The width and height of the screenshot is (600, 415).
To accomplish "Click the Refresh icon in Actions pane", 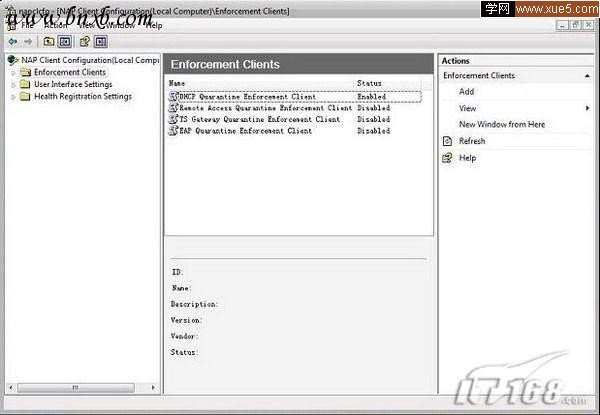I will pos(448,142).
